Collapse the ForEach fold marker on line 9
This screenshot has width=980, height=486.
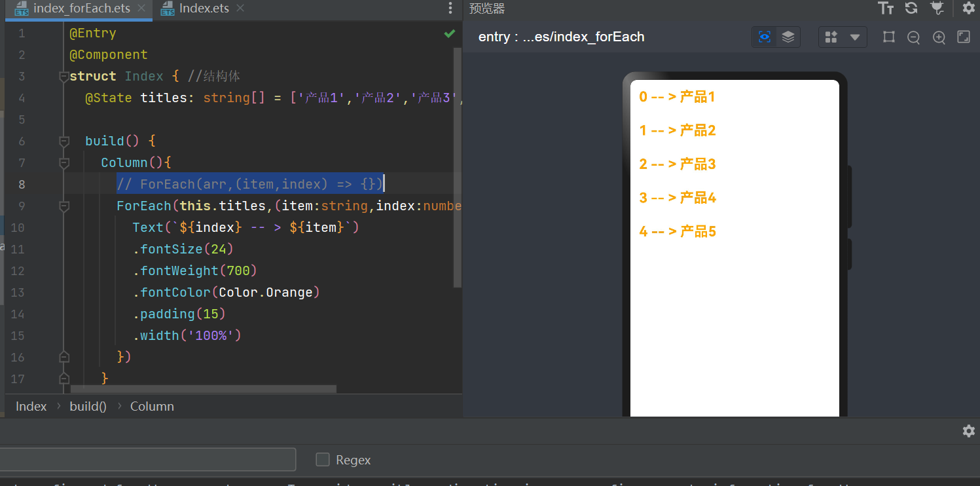coord(64,206)
